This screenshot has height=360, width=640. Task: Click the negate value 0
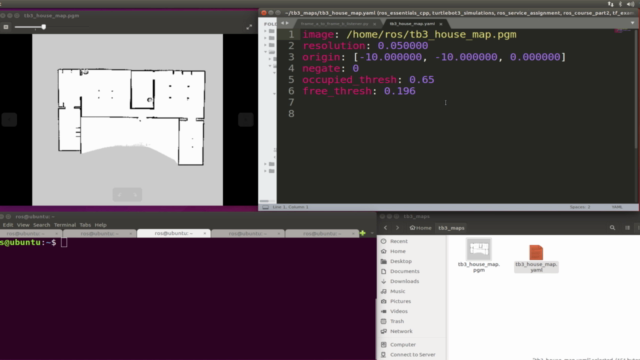[x=356, y=69]
